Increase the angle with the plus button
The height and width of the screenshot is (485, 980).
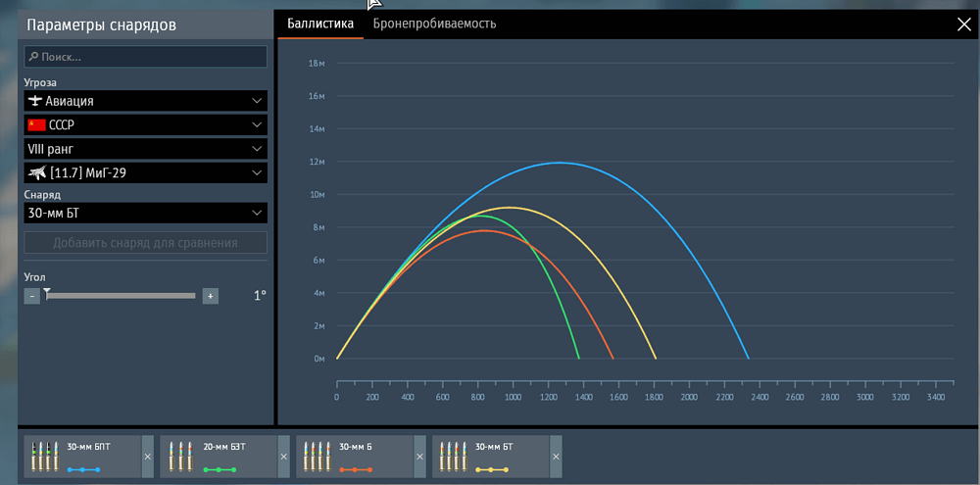(x=210, y=296)
